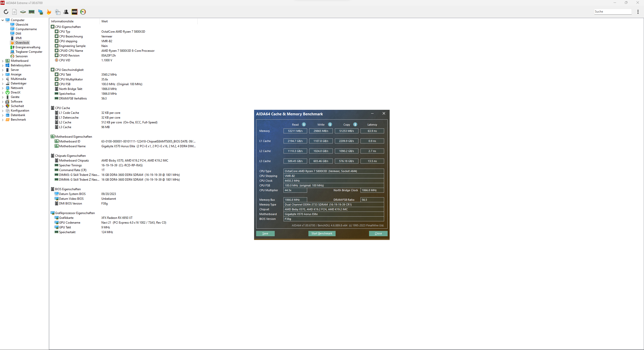Screen dimensions: 644x350
Task: Open preferences gear checklist icon
Action: [x=58, y=12]
